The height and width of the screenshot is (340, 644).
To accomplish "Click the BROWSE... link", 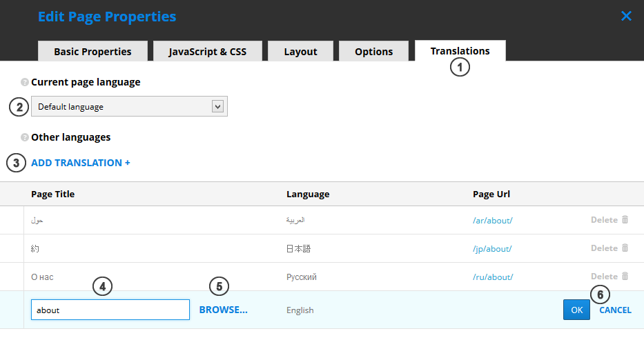I will click(224, 310).
